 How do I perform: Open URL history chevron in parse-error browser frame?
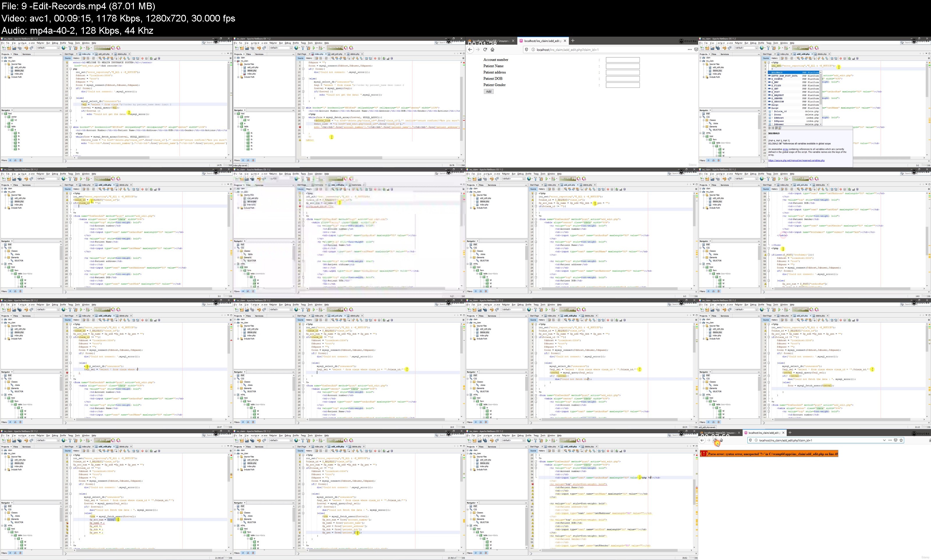(884, 440)
